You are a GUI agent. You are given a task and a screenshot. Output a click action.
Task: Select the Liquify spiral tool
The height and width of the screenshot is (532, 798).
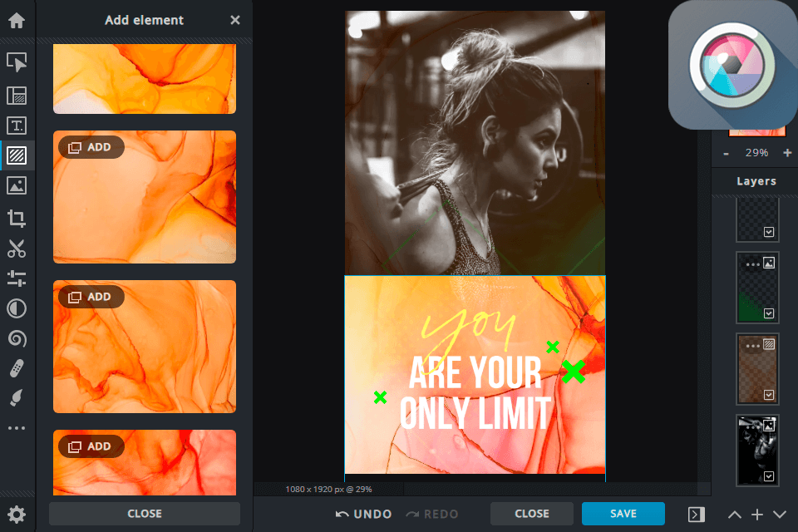point(17,338)
